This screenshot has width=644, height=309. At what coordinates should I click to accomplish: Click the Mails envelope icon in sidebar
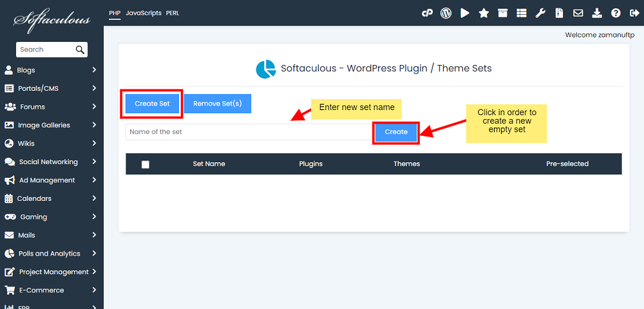click(9, 235)
